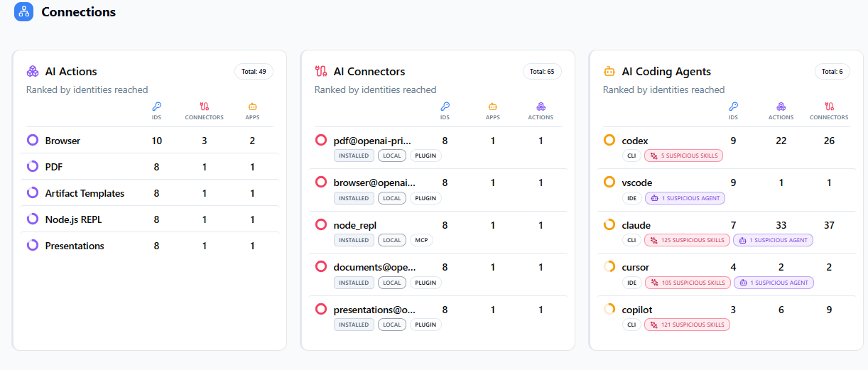Click the Total: 6 badge
This screenshot has width=868, height=370.
[x=832, y=72]
